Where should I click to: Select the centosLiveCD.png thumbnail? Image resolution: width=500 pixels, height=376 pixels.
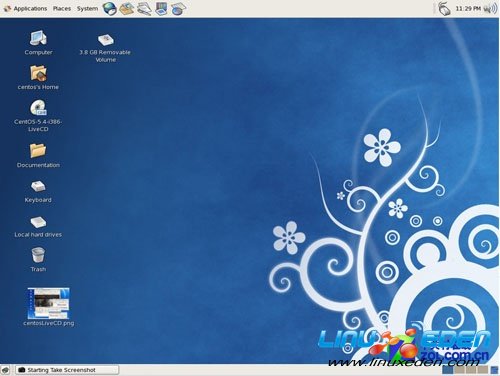point(49,303)
